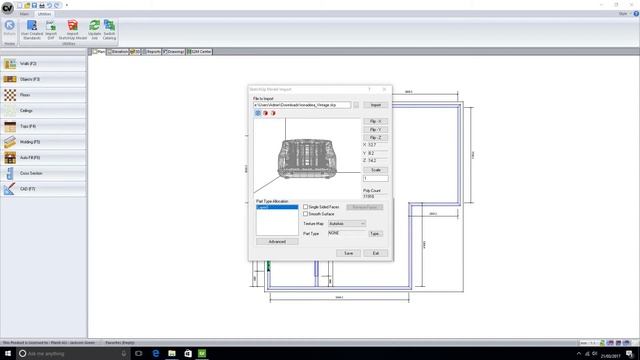The width and height of the screenshot is (640, 360).
Task: Open the help icon at top right
Action: tap(636, 14)
